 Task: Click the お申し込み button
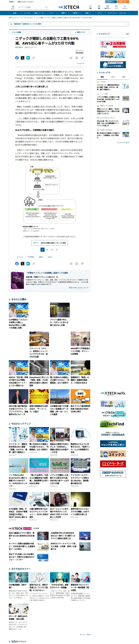[123, 2]
